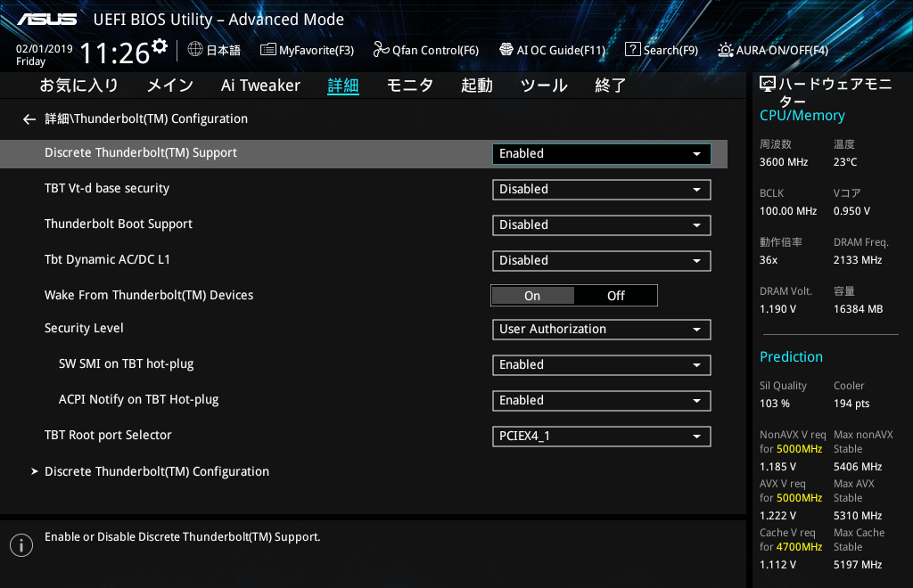Go back with the left arrow icon
Image resolution: width=913 pixels, height=588 pixels.
click(x=29, y=119)
